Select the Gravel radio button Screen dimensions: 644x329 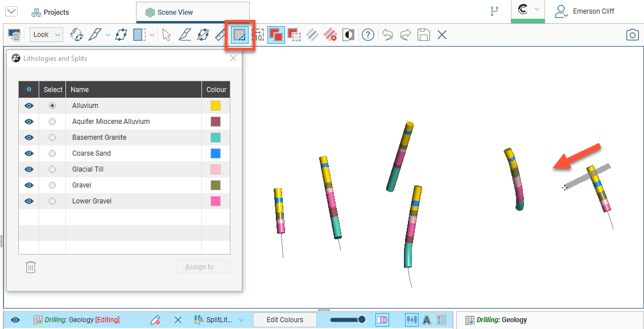tap(52, 185)
